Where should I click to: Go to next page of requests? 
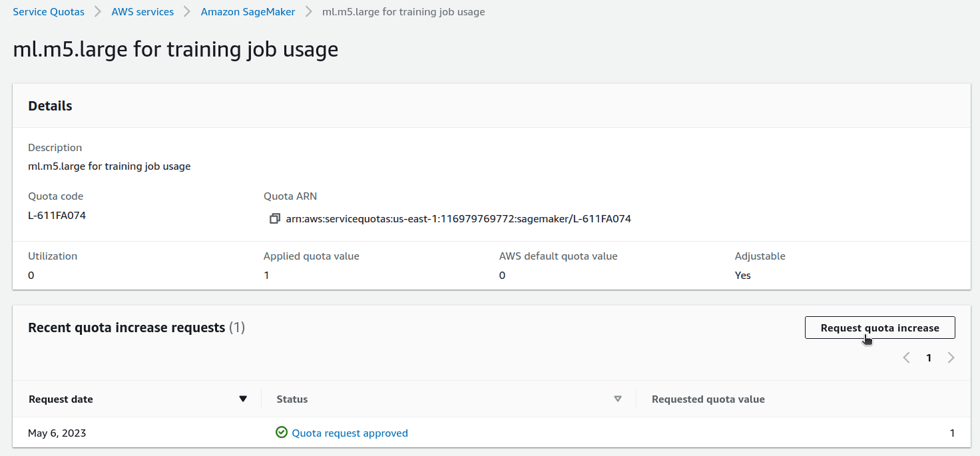point(951,358)
